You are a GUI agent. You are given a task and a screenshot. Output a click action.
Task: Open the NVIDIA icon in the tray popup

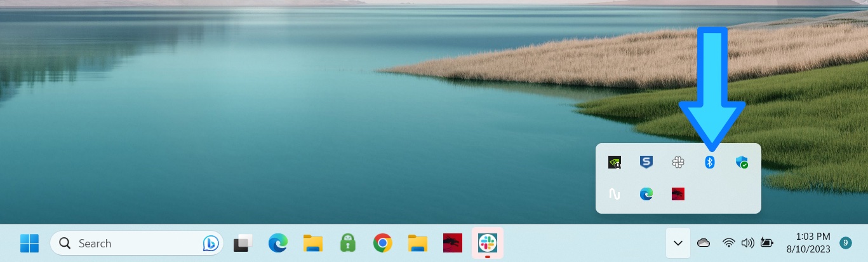click(614, 162)
